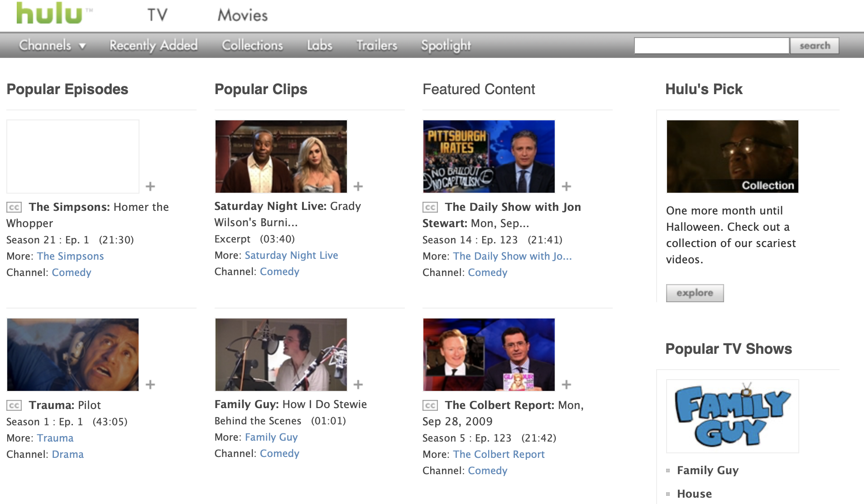Click the explore button in Hulu's Pick
The width and height of the screenshot is (864, 504).
[x=695, y=293]
